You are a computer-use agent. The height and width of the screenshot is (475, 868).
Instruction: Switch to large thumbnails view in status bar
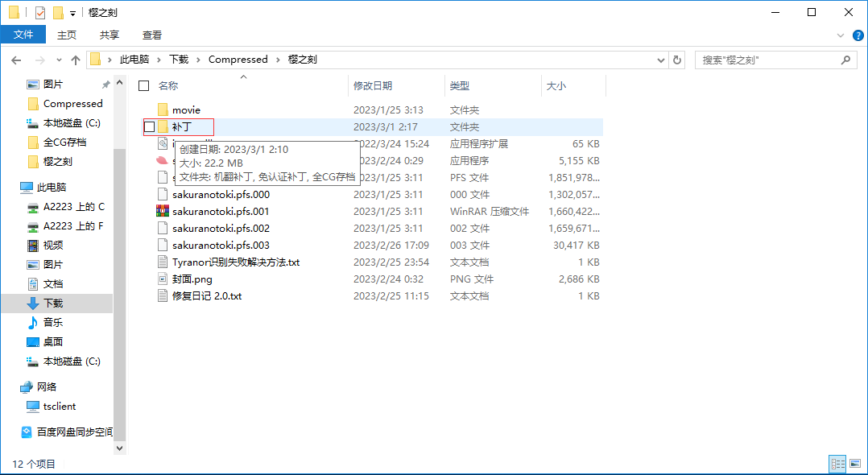854,464
